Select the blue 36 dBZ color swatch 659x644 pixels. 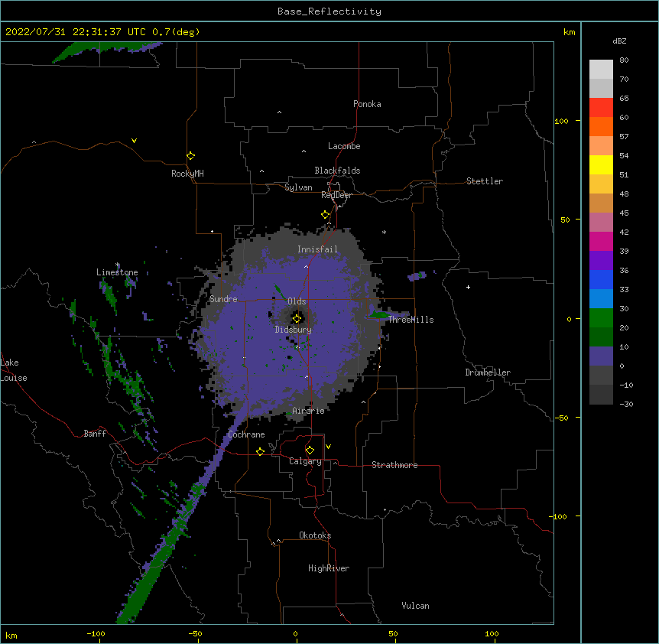(x=601, y=279)
